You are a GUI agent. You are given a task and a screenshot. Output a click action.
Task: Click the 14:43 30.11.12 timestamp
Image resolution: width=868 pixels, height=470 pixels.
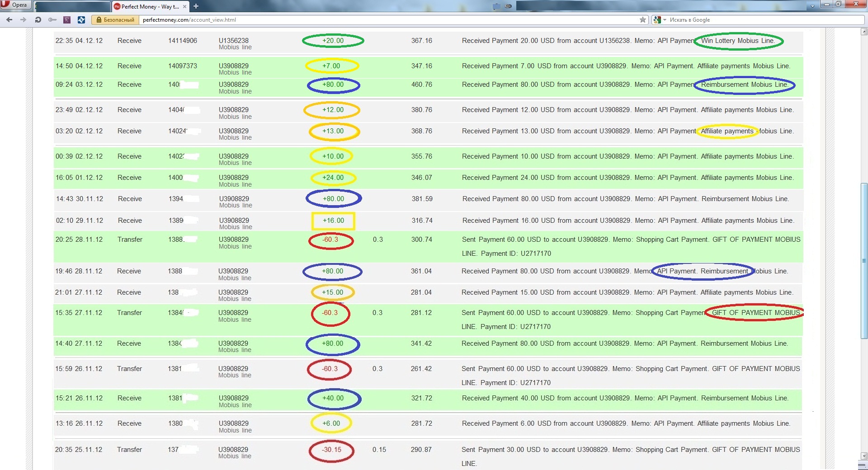[x=80, y=199]
